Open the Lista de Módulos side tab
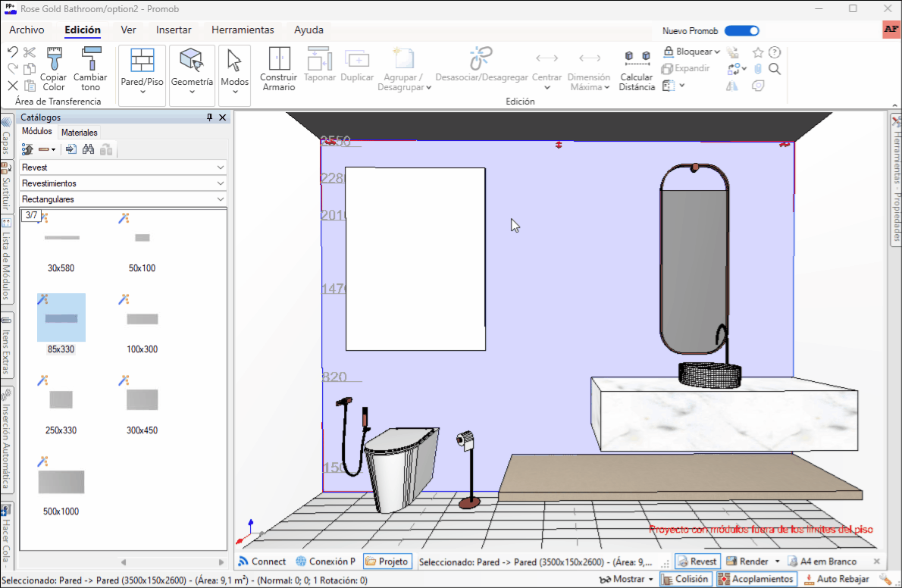Screen dimensions: 902x588 click(x=6, y=260)
